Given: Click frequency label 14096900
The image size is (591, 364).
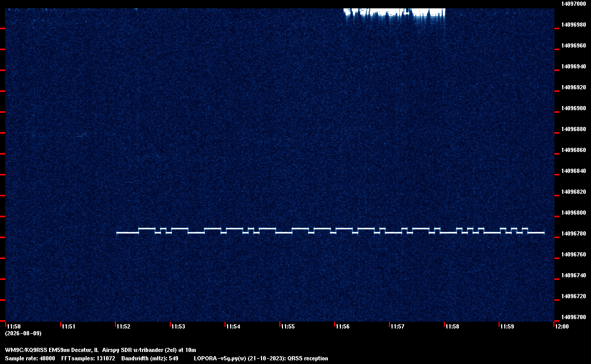Looking at the screenshot, I should coord(573,108).
